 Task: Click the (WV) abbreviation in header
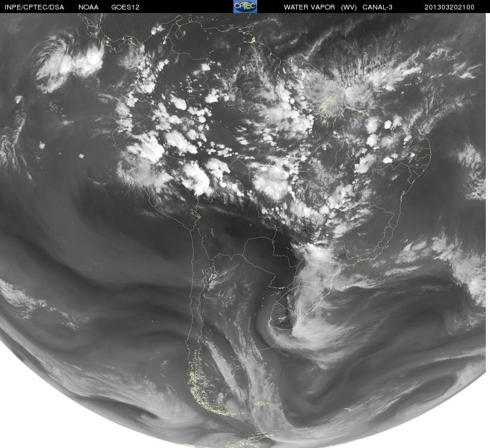click(x=349, y=7)
